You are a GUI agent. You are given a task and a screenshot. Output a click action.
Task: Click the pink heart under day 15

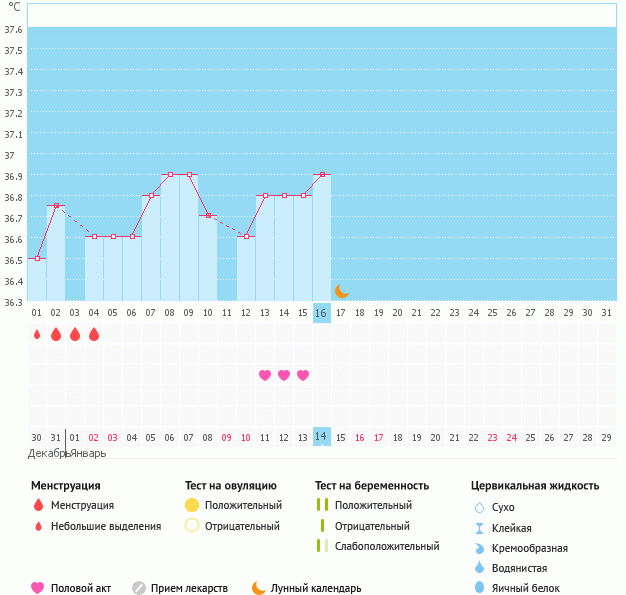[303, 375]
